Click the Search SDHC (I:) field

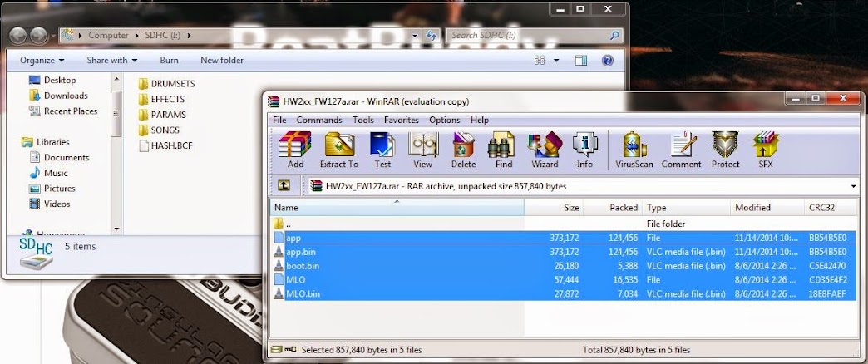[535, 36]
